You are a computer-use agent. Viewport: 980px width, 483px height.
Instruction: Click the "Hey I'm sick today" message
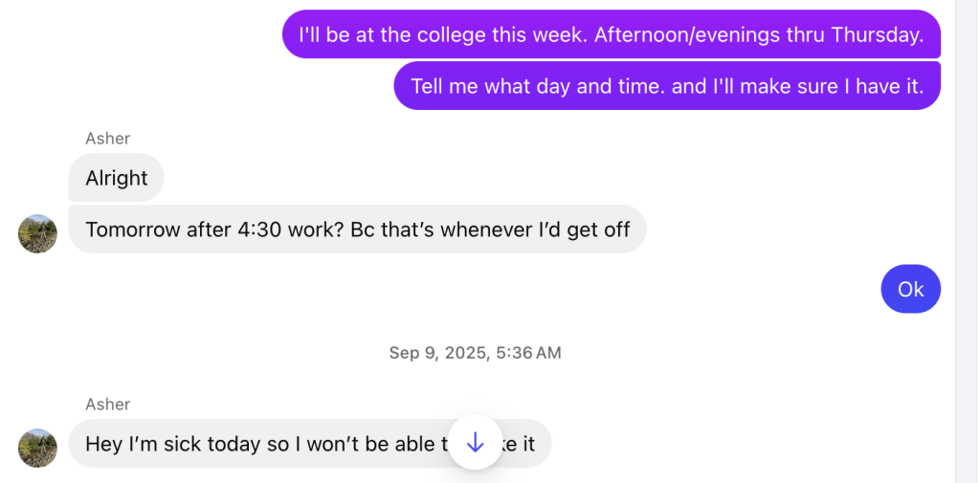coord(258,444)
